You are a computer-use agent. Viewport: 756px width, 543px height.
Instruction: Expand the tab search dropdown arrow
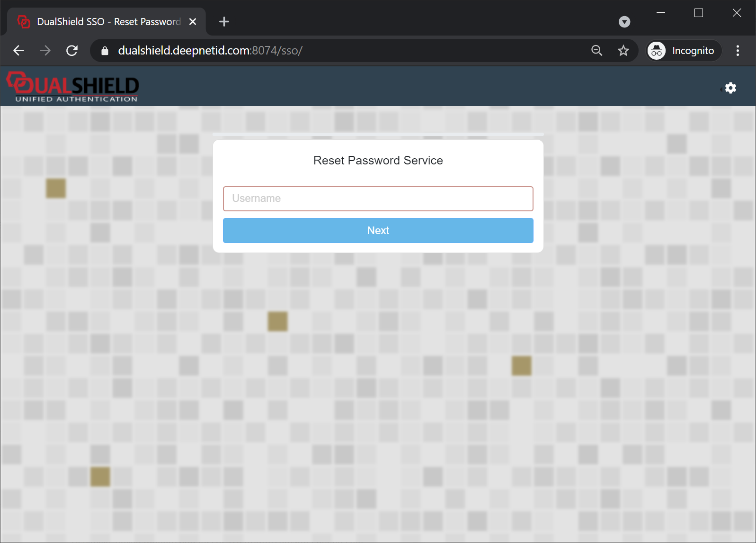click(x=624, y=22)
